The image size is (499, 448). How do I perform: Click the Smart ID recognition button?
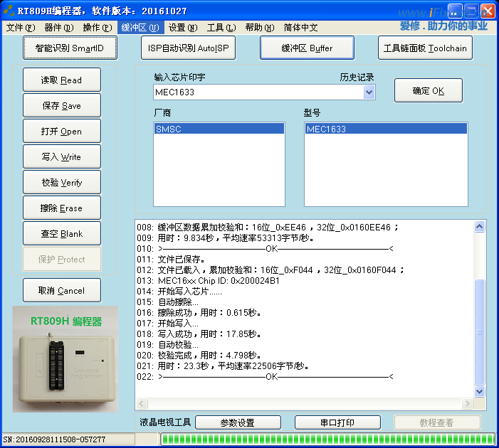[70, 48]
